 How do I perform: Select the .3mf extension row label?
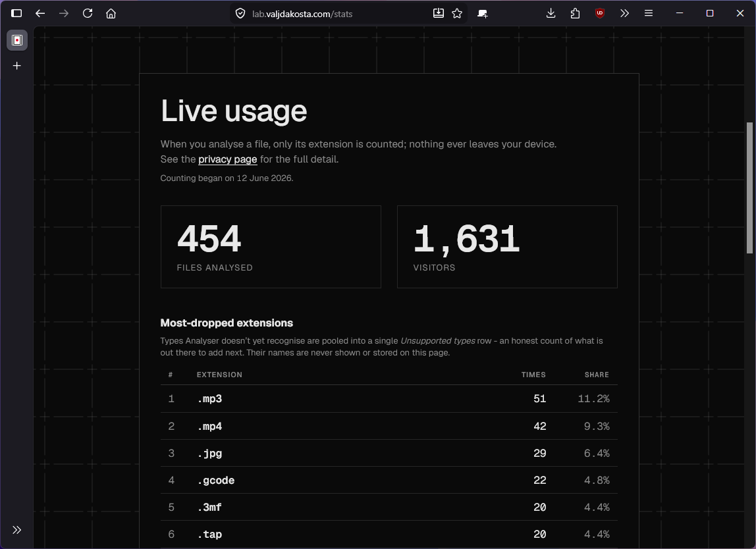(x=209, y=508)
